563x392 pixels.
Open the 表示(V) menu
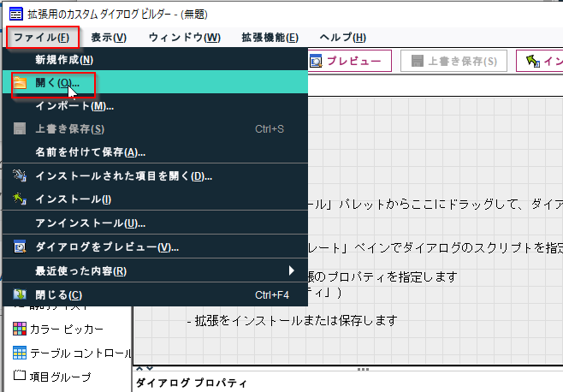point(109,38)
